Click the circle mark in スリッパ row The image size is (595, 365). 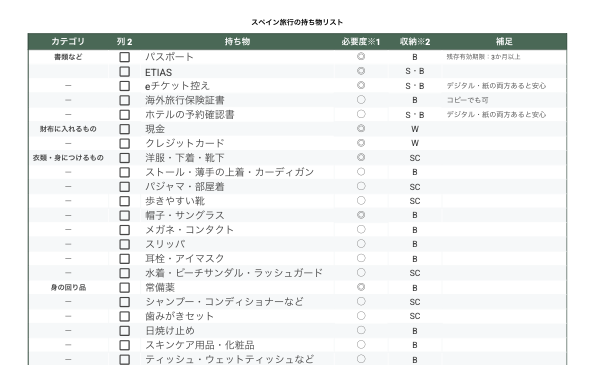(x=361, y=244)
